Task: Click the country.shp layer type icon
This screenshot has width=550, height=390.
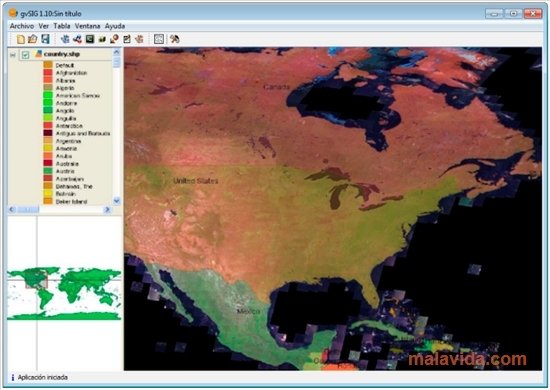Action: (x=38, y=54)
